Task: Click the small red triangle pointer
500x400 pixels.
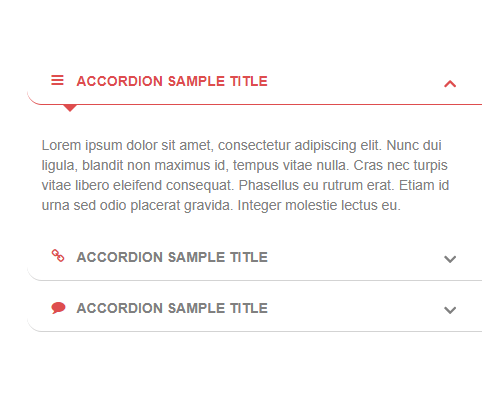Action: point(70,108)
